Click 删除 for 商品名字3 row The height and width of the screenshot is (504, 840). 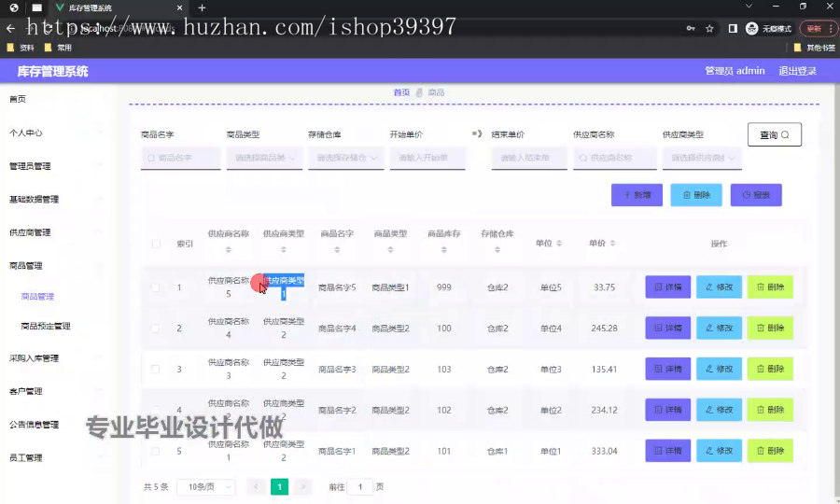(770, 369)
